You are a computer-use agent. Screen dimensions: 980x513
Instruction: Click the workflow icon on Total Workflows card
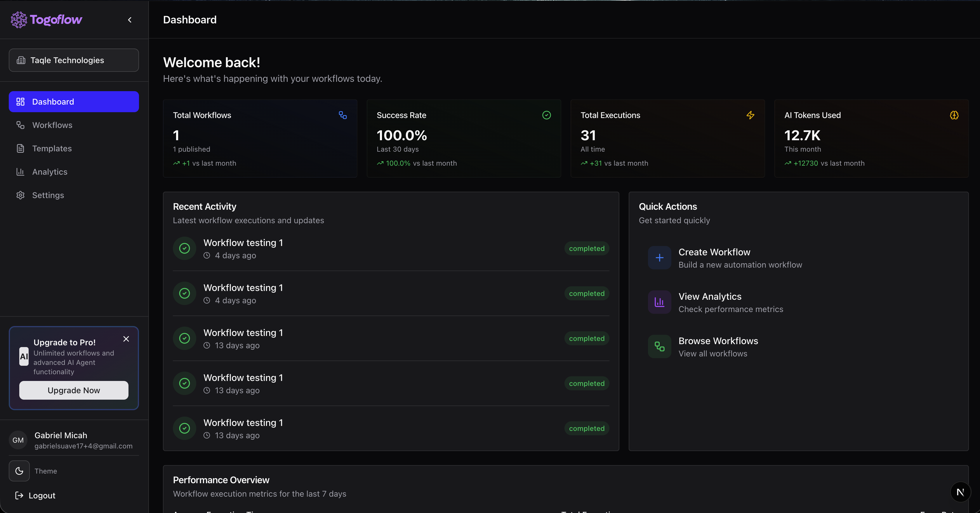tap(343, 115)
